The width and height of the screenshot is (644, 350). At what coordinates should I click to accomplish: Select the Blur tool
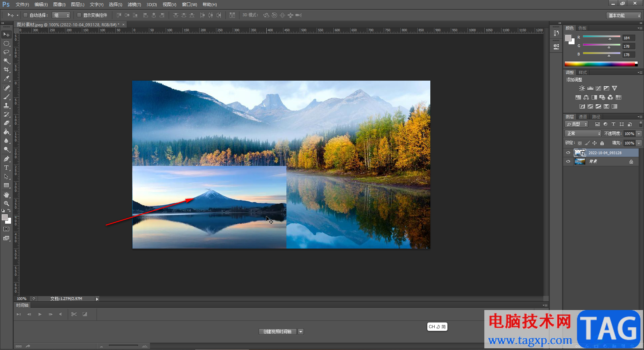pyautogui.click(x=6, y=140)
